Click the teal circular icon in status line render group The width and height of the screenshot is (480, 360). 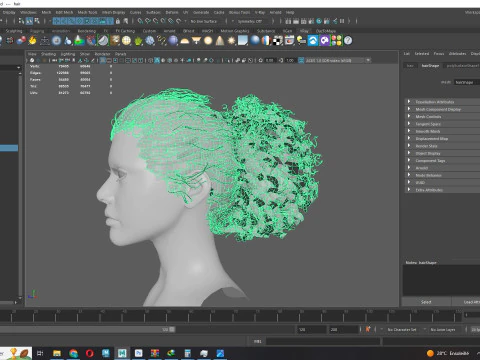point(319,21)
